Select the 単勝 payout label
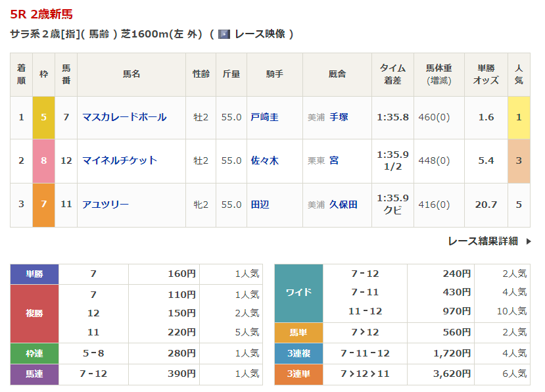This screenshot has width=545, height=392. pyautogui.click(x=34, y=274)
